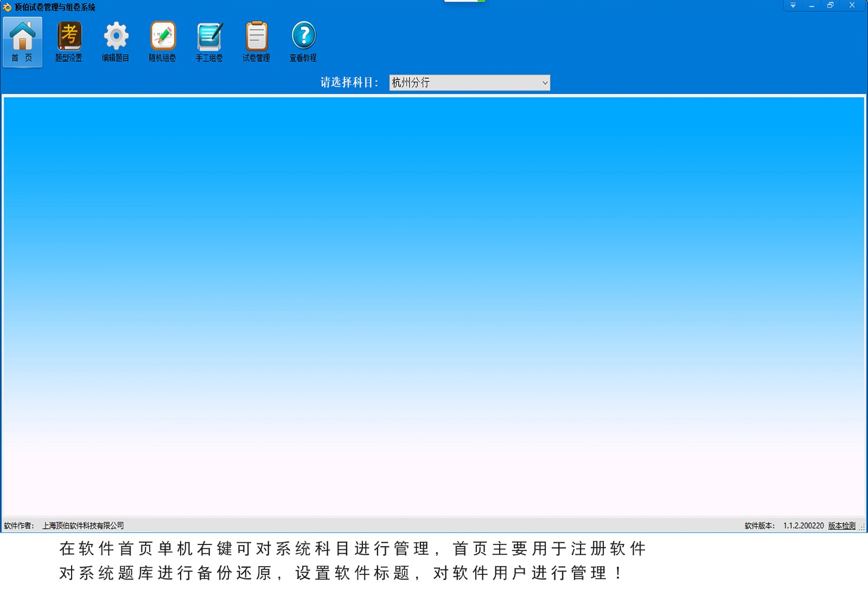868x589 pixels.
Task: Click the app logo in title bar
Action: [x=7, y=7]
